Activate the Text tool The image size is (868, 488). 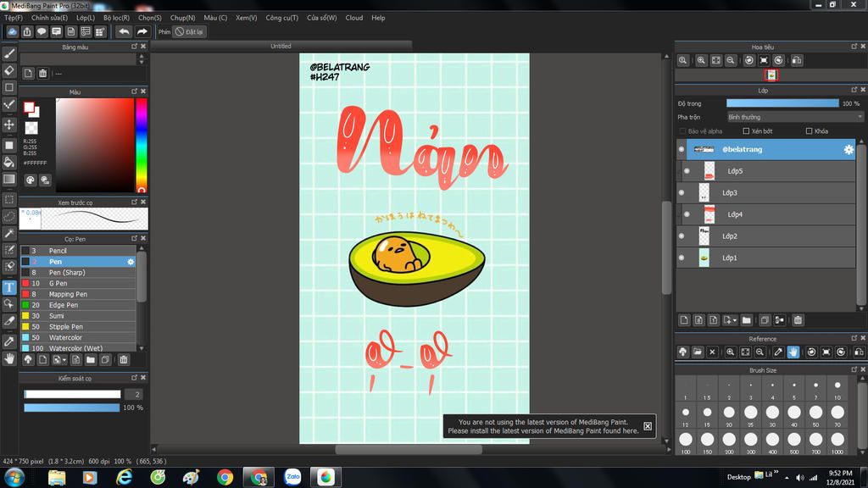click(8, 287)
